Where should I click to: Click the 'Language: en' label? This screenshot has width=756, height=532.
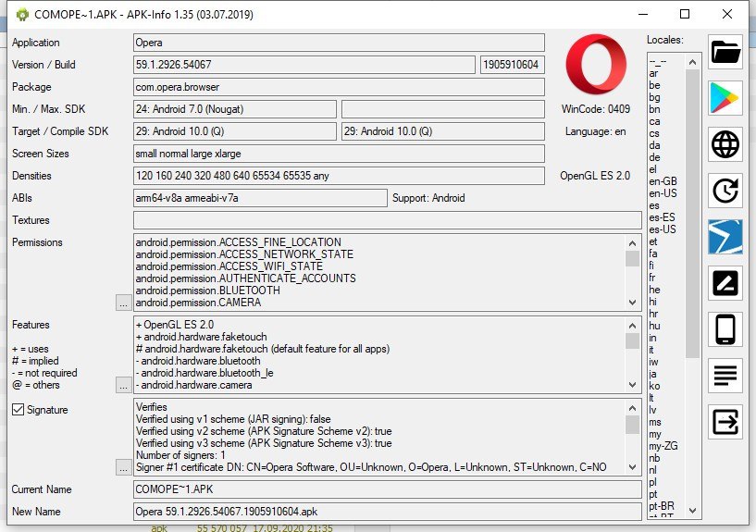click(595, 131)
